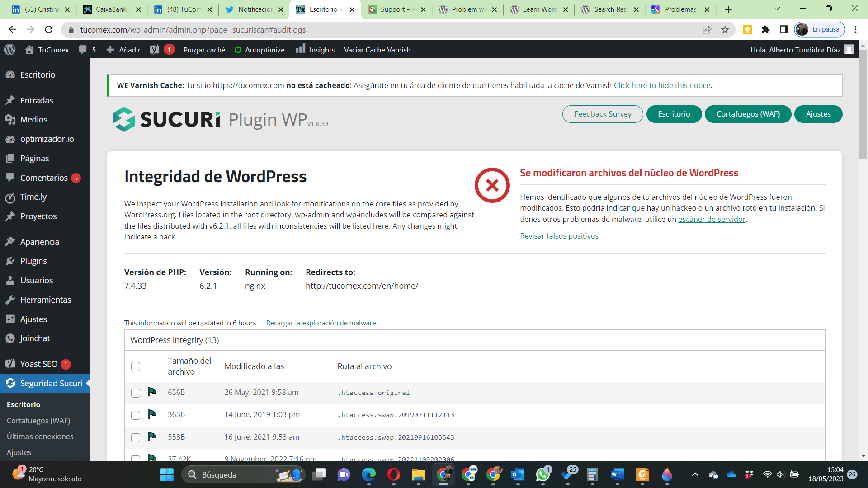This screenshot has height=488, width=868.
Task: Switch to the Notificaciones Twitter tab
Action: point(254,9)
